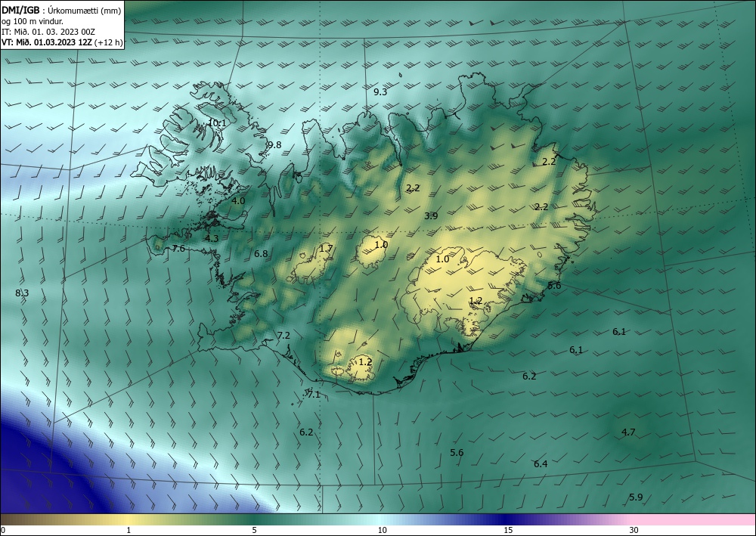Click the '15' tick label on the color scale
The width and height of the screenshot is (756, 536).
(508, 531)
